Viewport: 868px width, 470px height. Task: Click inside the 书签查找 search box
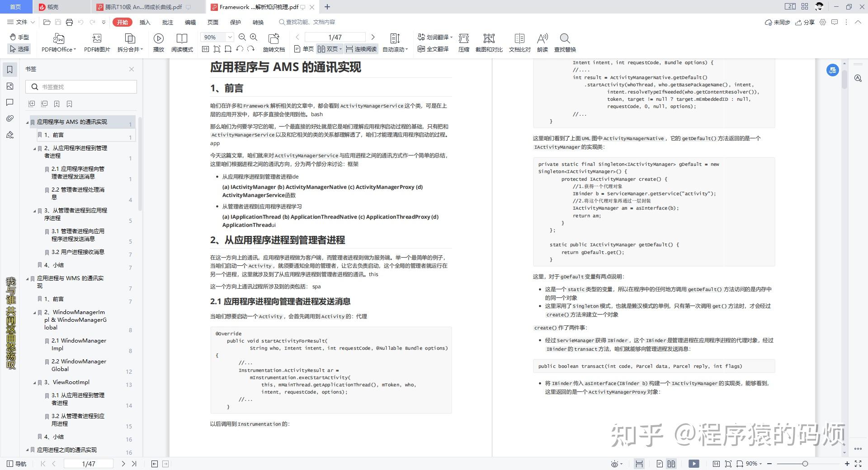point(81,86)
